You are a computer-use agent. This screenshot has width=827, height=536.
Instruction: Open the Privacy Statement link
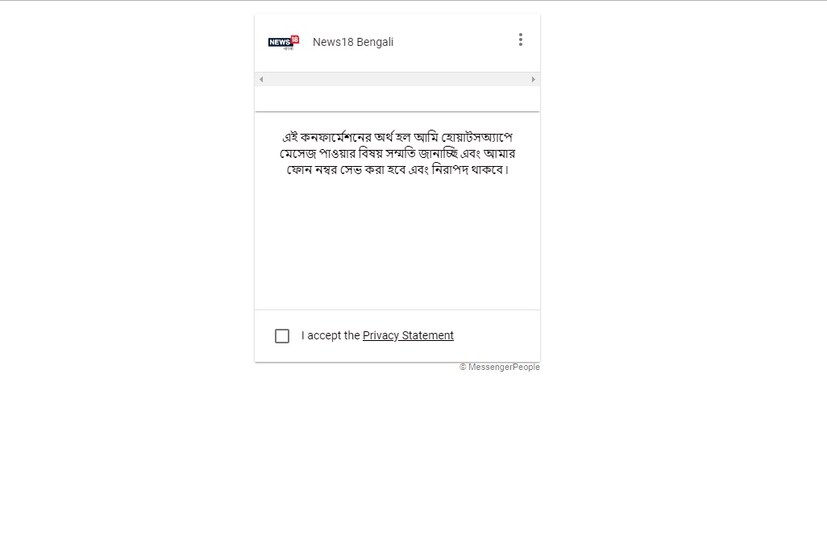click(408, 336)
